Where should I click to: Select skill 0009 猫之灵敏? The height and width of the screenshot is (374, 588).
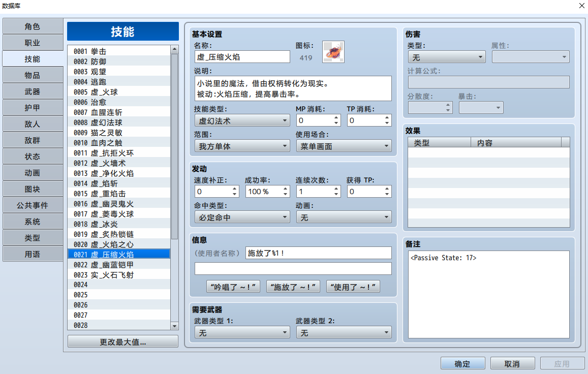click(119, 133)
